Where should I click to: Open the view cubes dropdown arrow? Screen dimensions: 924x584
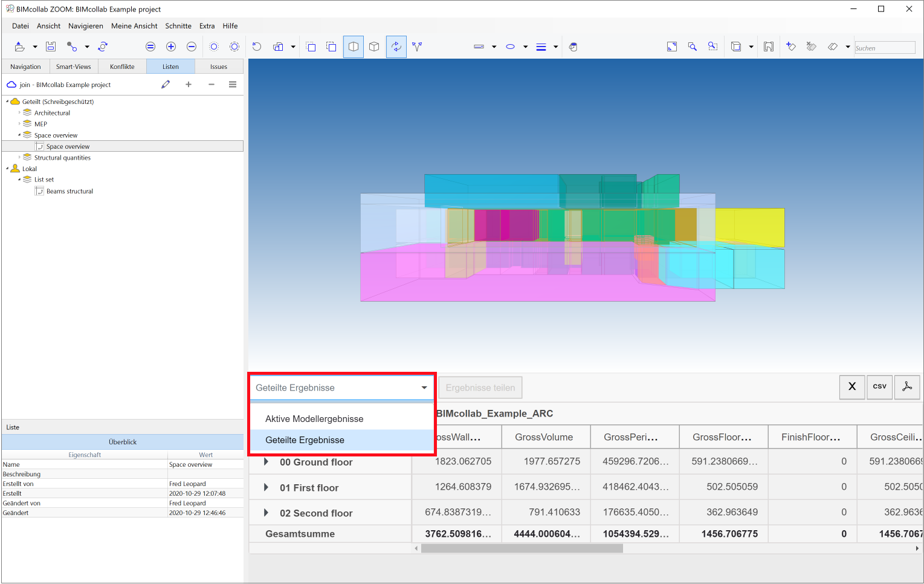coord(293,47)
